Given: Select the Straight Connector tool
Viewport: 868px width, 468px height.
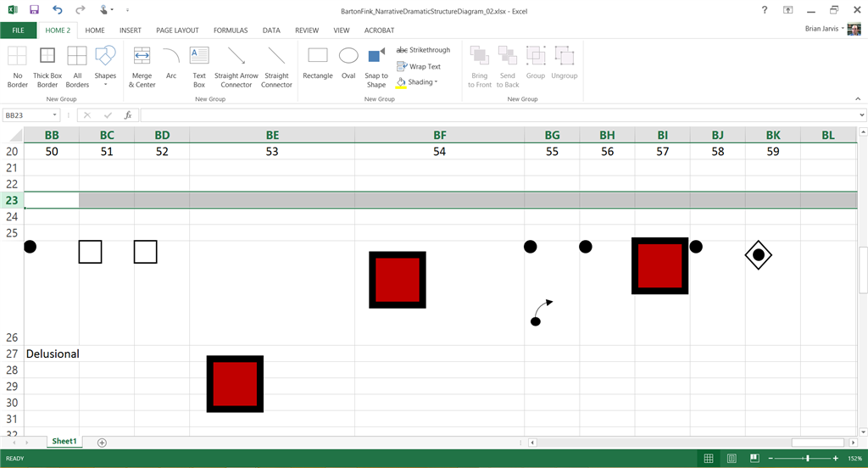Looking at the screenshot, I should (x=276, y=67).
